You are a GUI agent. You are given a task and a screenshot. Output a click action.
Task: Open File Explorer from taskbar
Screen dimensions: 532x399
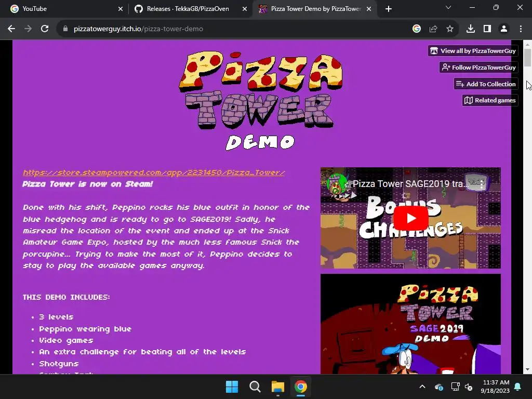tap(278, 387)
